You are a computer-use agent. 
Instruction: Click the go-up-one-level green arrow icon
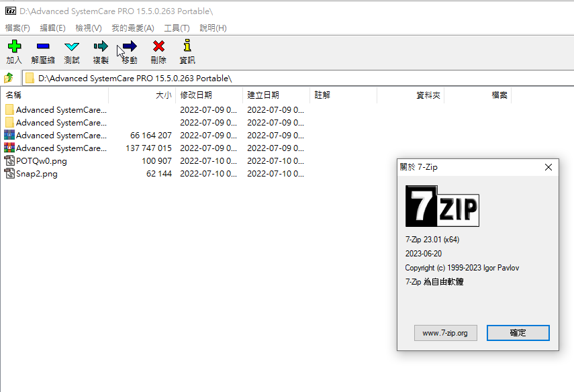[x=7, y=77]
